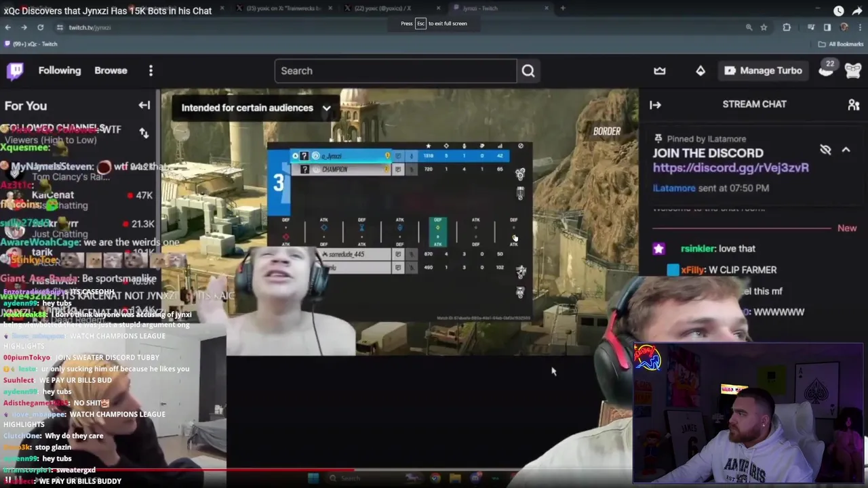Open the Bits diamond icon
This screenshot has height=488, width=868.
click(701, 70)
